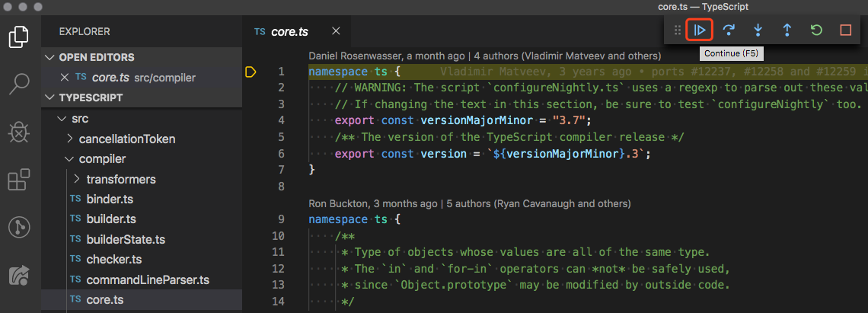Open checker.ts from the file tree
The image size is (868, 313).
coord(114,260)
